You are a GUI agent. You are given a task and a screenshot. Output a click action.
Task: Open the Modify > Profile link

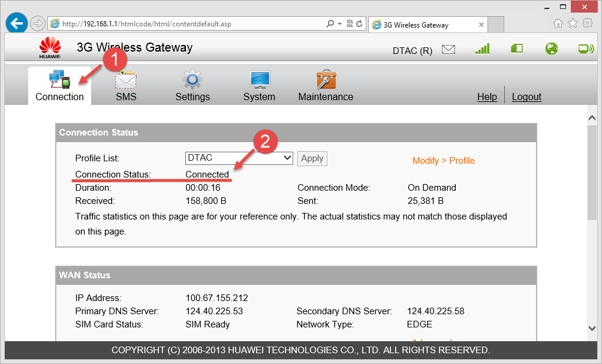[444, 161]
